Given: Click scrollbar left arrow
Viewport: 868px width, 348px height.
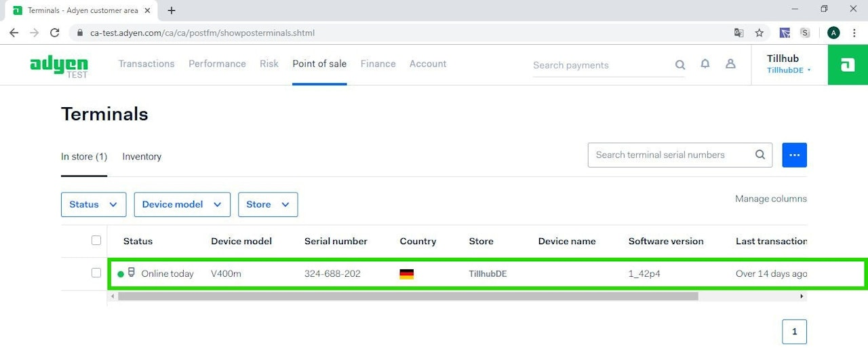Looking at the screenshot, I should [113, 296].
